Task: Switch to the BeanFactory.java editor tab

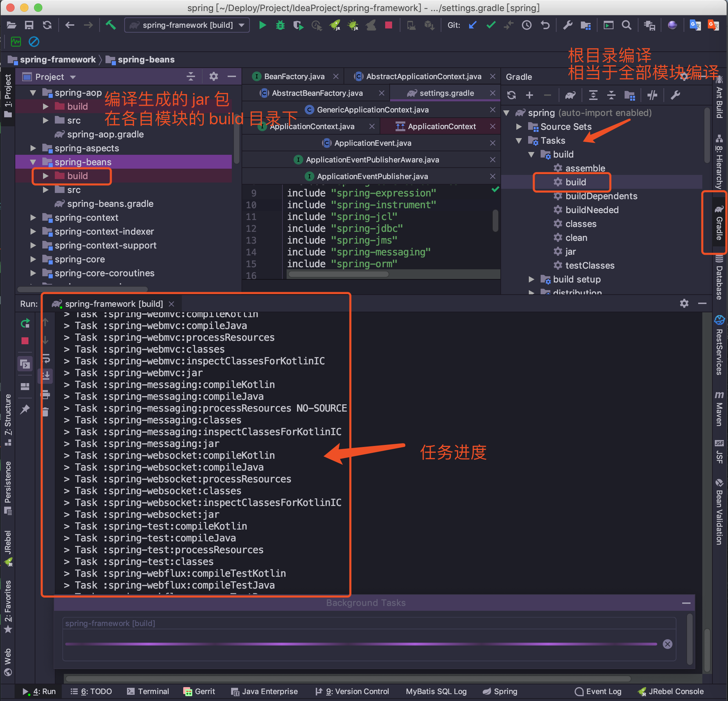Action: click(x=294, y=77)
